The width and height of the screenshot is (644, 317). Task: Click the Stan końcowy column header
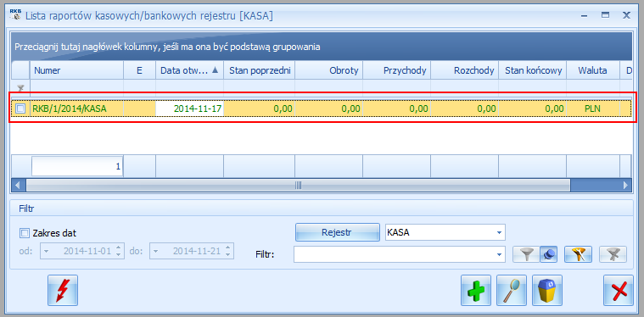click(533, 70)
